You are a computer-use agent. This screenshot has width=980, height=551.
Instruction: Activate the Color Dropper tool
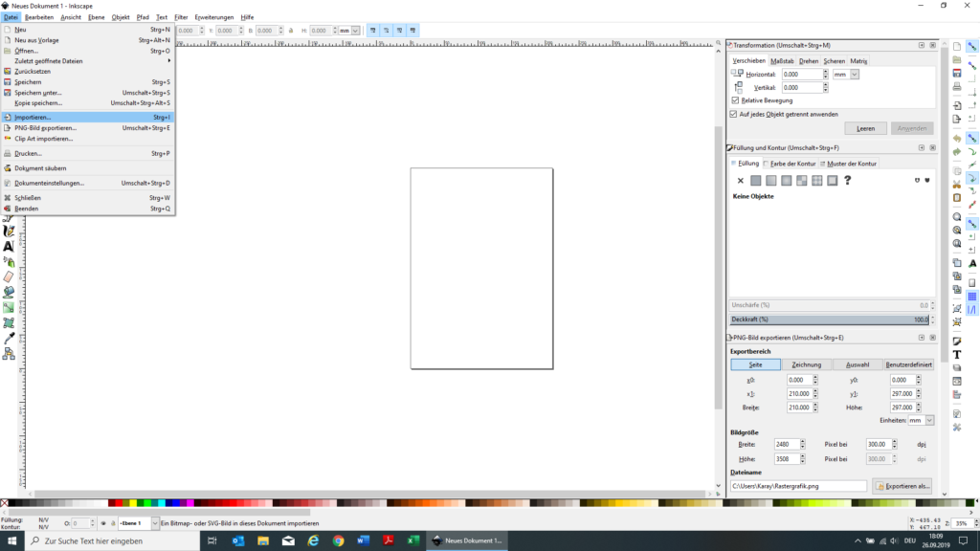(x=9, y=338)
